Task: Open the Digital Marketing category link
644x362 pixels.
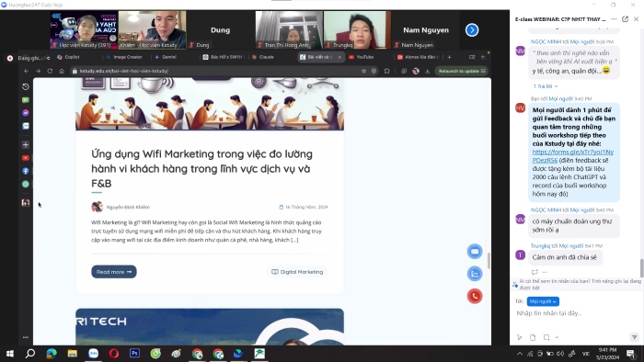Action: click(x=297, y=272)
